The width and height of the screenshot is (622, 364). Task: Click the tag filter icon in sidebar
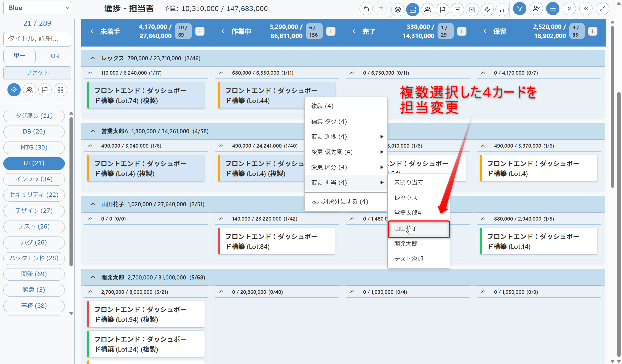(x=14, y=90)
